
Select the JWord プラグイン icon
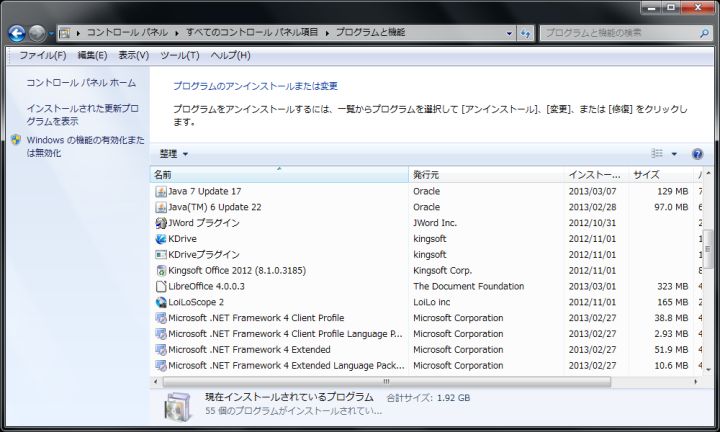(161, 223)
